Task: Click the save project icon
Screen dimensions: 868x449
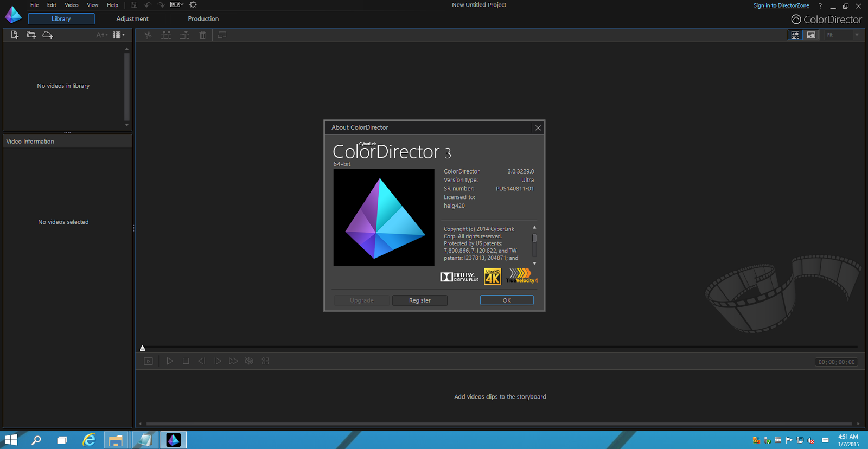Action: click(x=134, y=5)
